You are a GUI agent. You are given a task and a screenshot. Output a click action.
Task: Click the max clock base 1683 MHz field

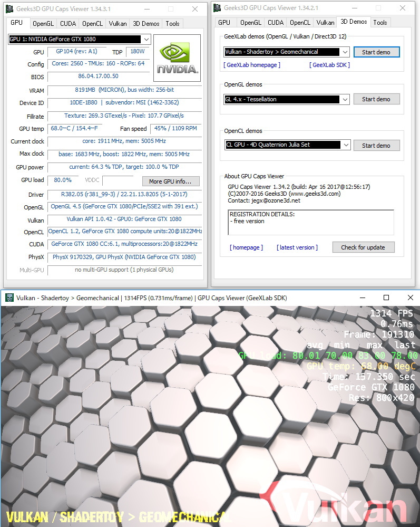[x=124, y=155]
